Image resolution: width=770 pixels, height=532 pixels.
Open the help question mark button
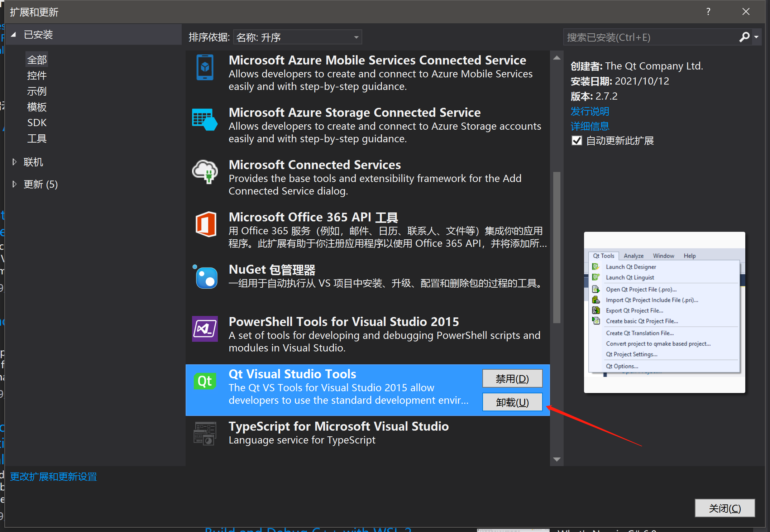(x=708, y=12)
